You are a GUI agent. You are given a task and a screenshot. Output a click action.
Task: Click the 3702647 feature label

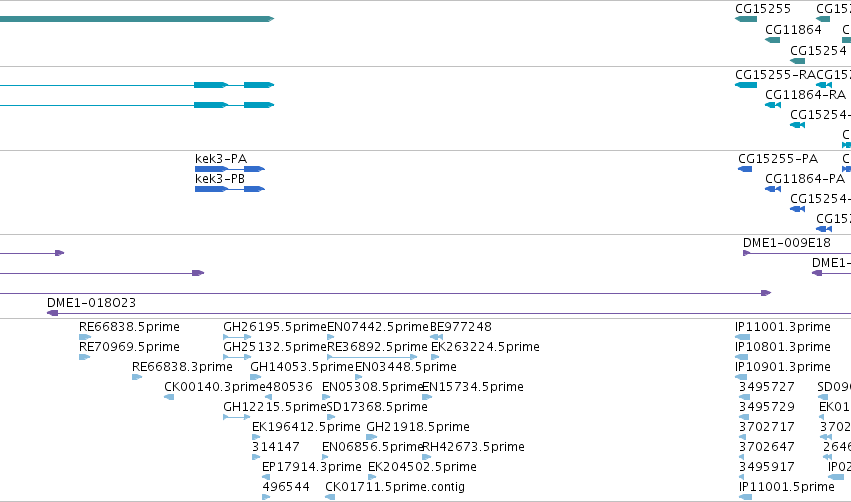point(767,447)
